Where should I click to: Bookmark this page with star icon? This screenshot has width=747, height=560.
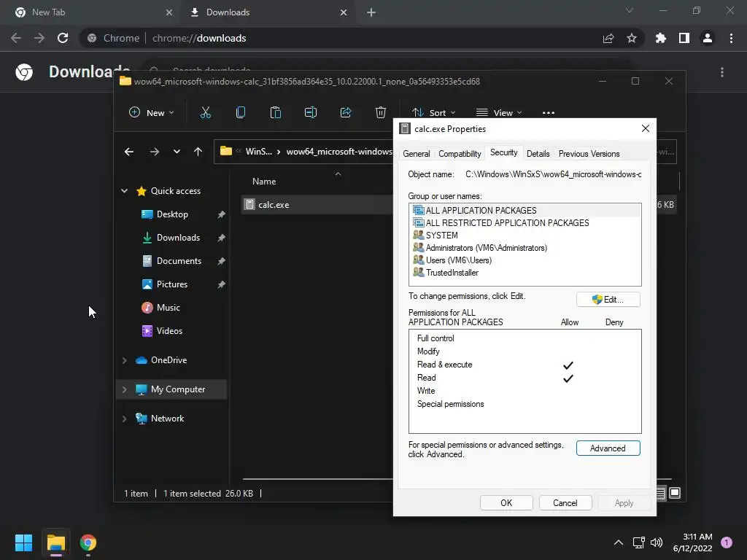631,38
